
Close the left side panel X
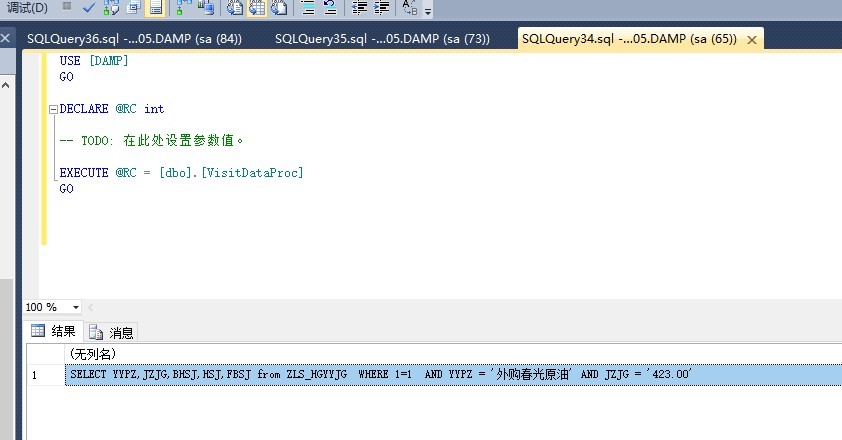click(x=5, y=38)
